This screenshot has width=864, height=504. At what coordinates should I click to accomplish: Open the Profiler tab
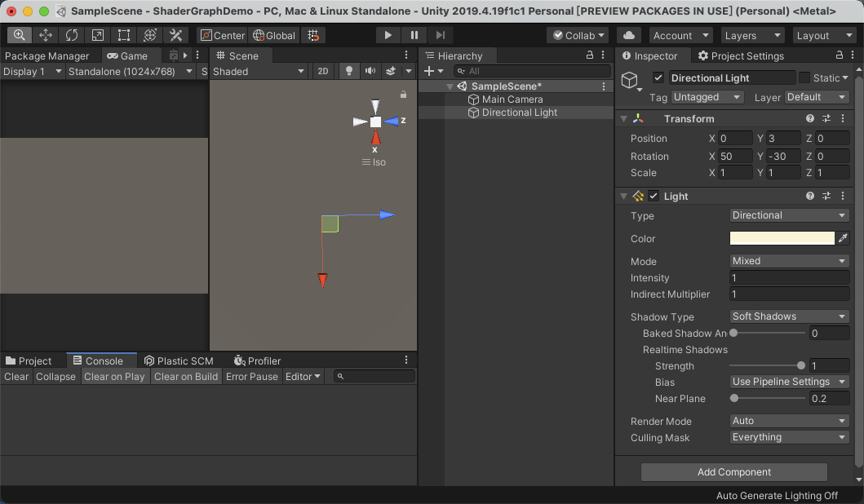coord(257,360)
